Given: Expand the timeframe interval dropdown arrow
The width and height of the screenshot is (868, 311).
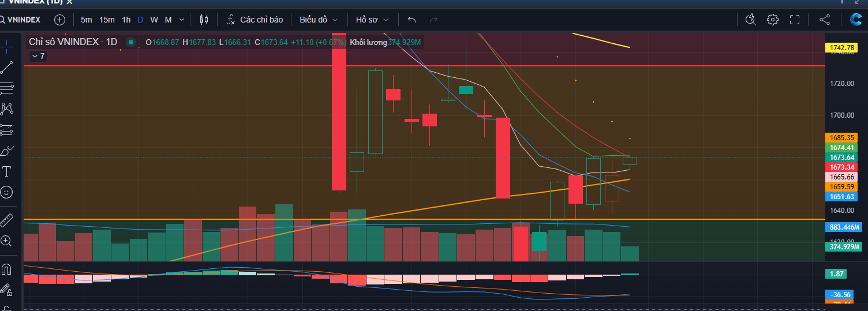Looking at the screenshot, I should point(182,20).
